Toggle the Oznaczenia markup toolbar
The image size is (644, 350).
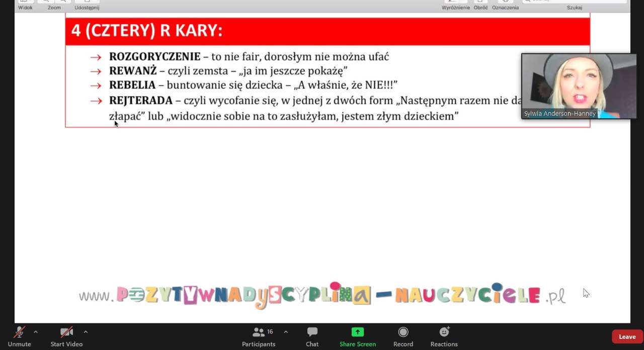[x=505, y=2]
